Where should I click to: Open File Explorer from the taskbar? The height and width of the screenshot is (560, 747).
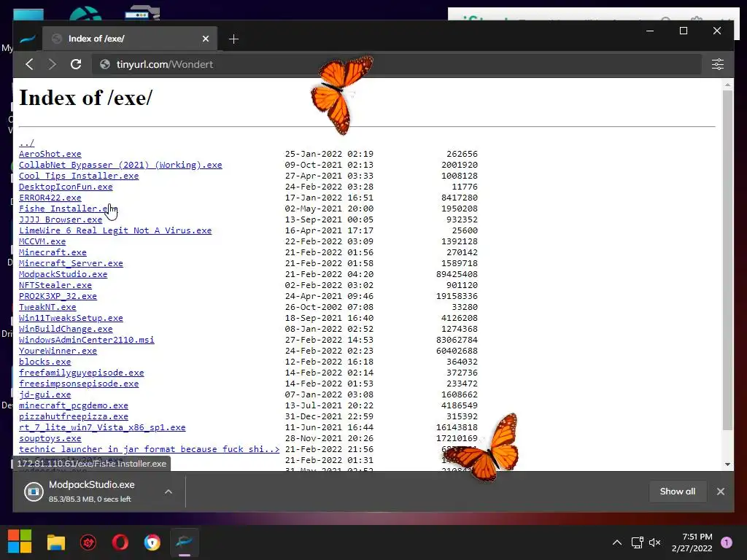55,542
